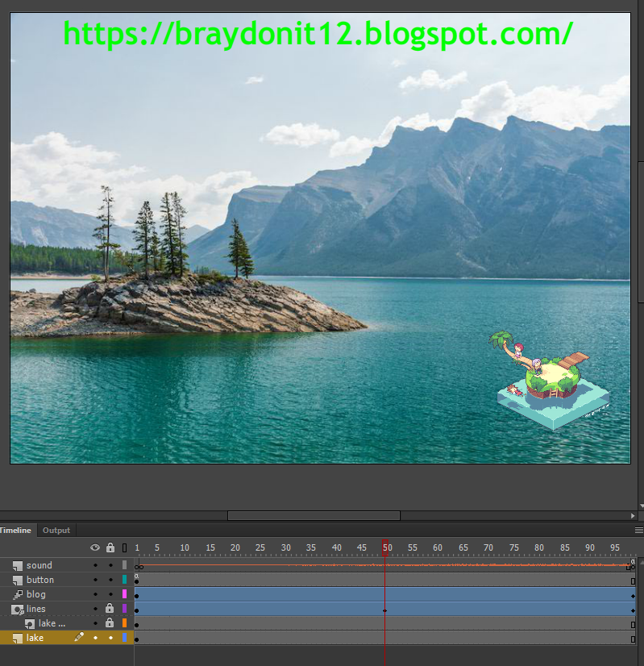Viewport: 644px width, 666px height.
Task: Select the first keyframe of the lake layer
Action: click(x=137, y=639)
